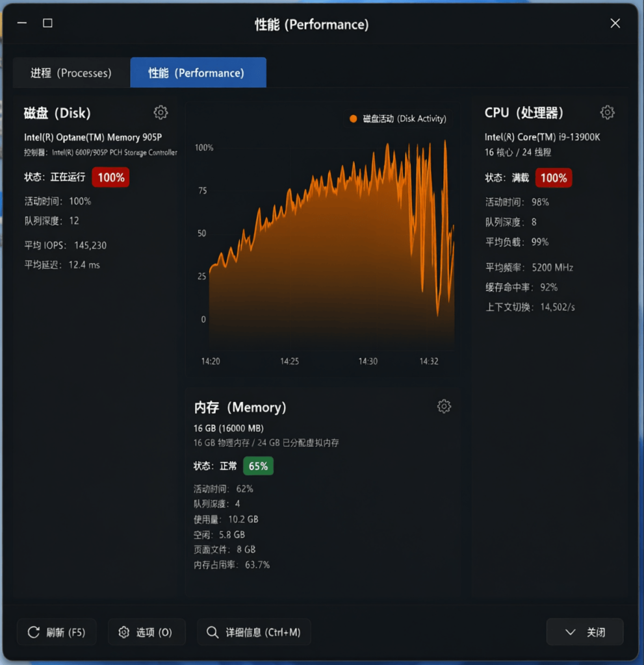The width and height of the screenshot is (644, 665).
Task: Click the red 100% badge under CPU status
Action: pos(554,178)
